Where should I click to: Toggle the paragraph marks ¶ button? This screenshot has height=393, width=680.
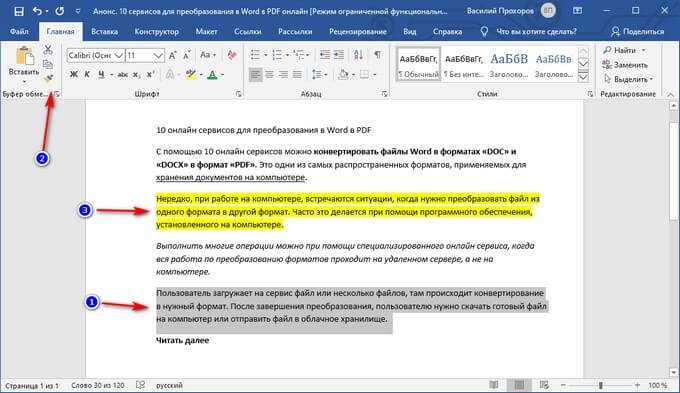point(378,55)
